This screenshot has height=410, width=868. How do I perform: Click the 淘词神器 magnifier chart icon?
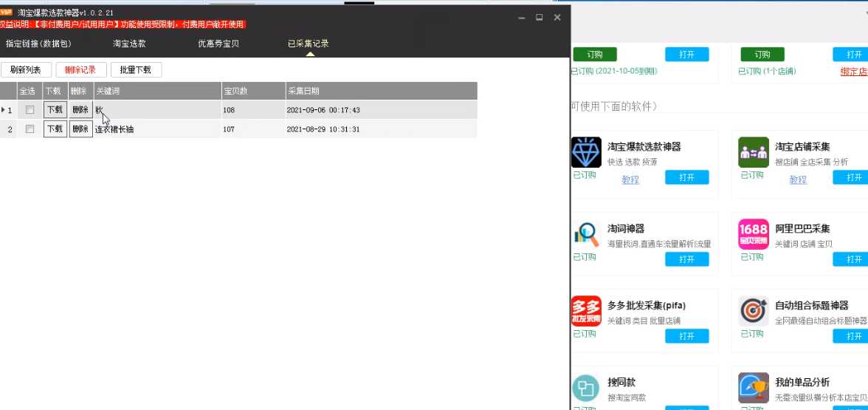586,234
